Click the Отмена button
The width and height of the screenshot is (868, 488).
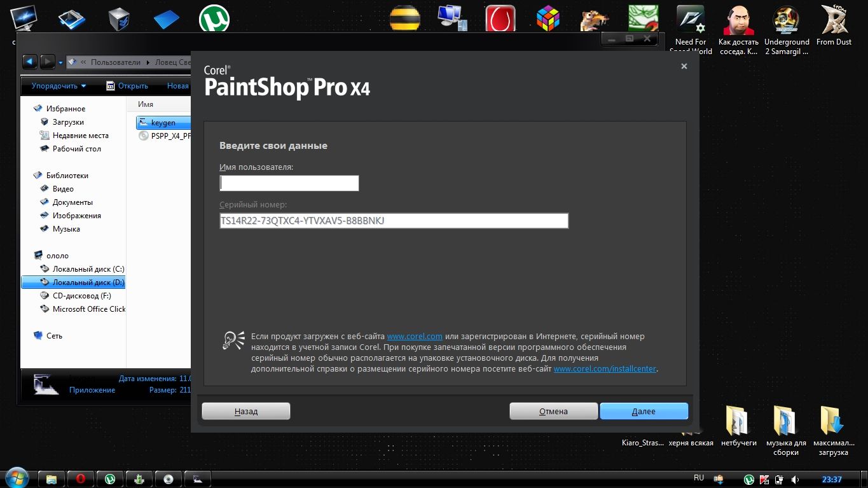pyautogui.click(x=553, y=411)
